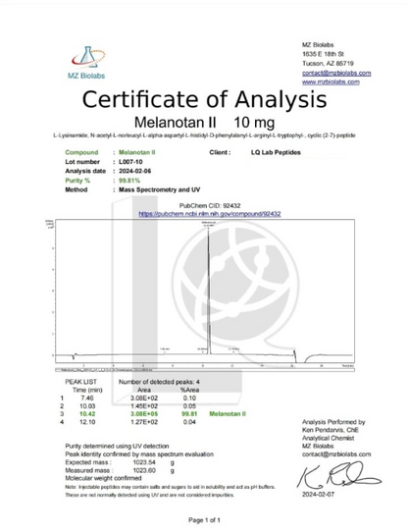Select 'Mass Spectrometry and UV' method text
Screen dimensions: 408x532
160,189
